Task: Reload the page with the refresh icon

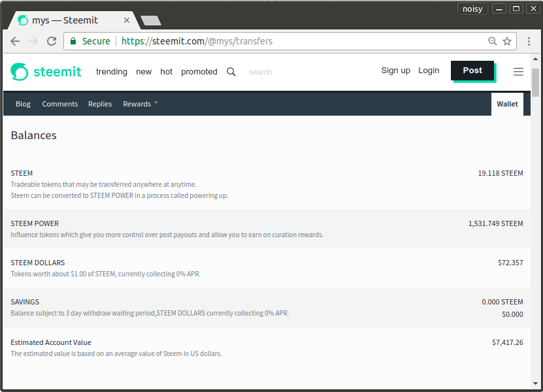Action: [x=52, y=42]
